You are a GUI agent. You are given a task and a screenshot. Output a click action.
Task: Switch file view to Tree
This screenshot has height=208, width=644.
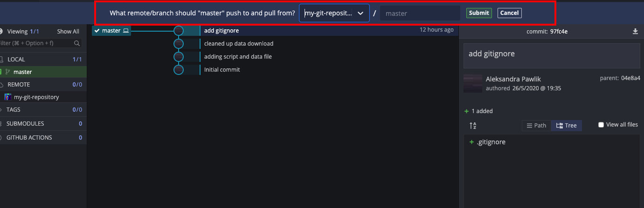(566, 126)
